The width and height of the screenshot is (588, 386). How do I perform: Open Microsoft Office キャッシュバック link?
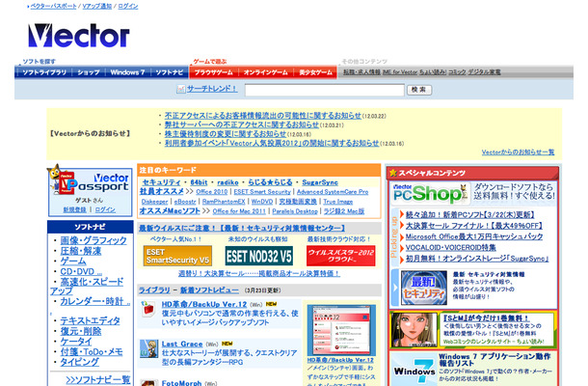pyautogui.click(x=474, y=236)
